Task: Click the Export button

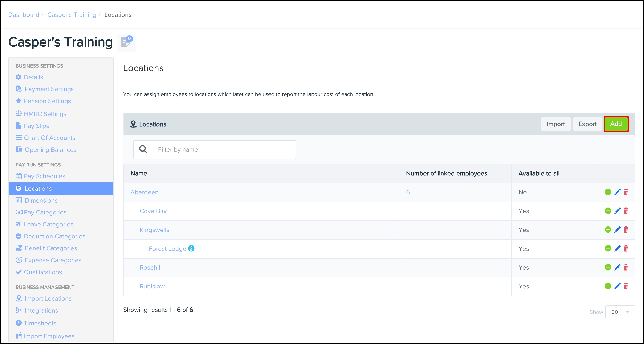Action: click(587, 124)
